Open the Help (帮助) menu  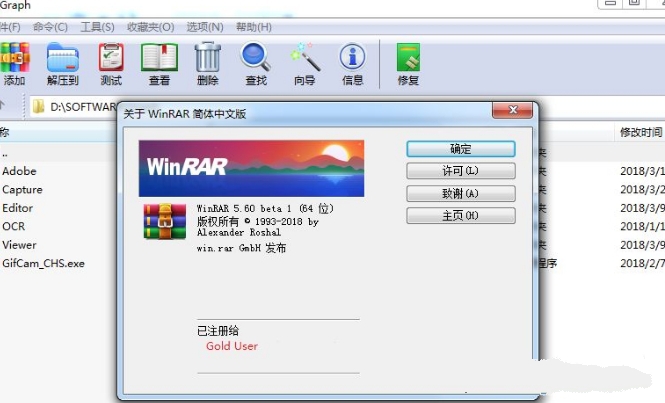click(254, 27)
